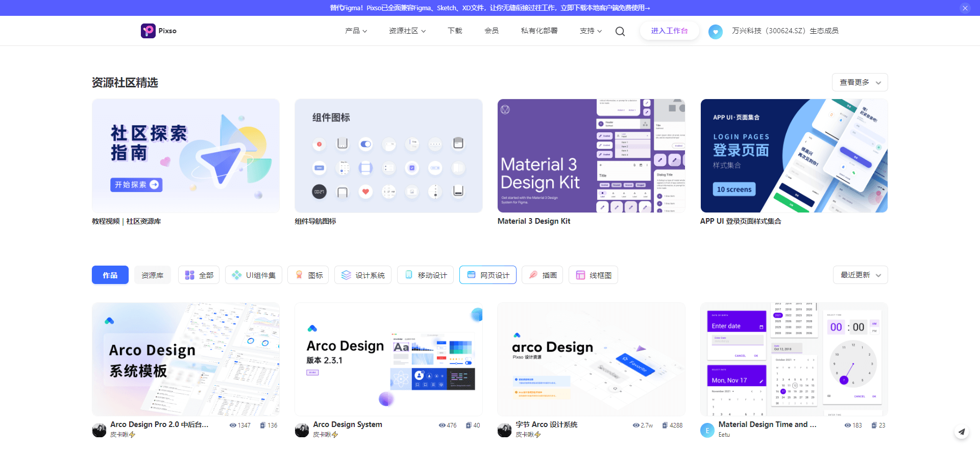Open the 组件图标 thumbnail

[388, 156]
